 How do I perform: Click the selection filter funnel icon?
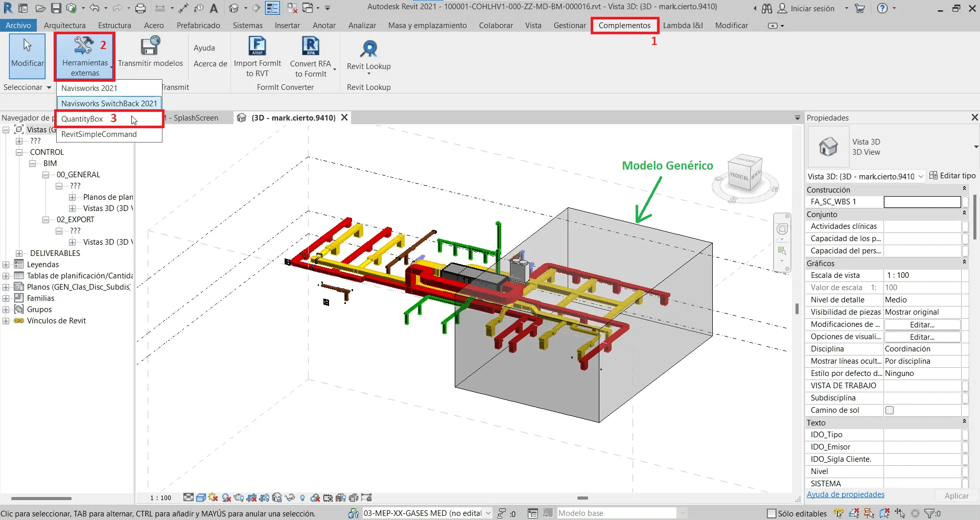929,513
